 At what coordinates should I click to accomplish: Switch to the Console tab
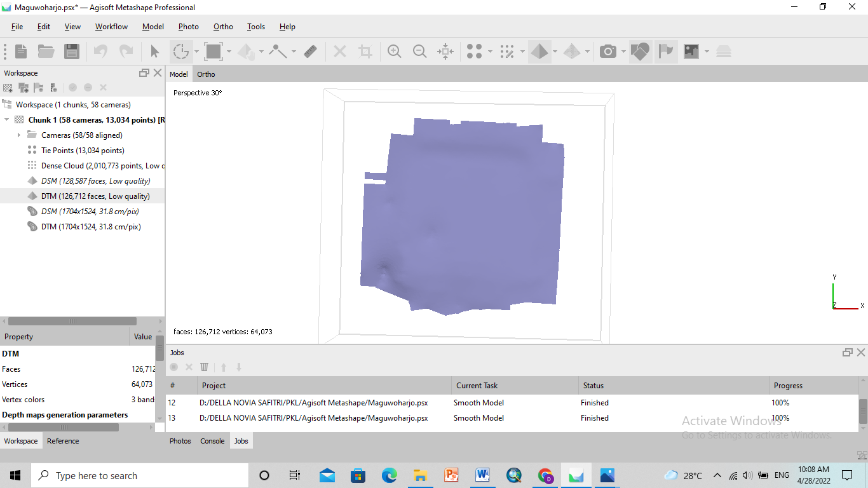212,441
